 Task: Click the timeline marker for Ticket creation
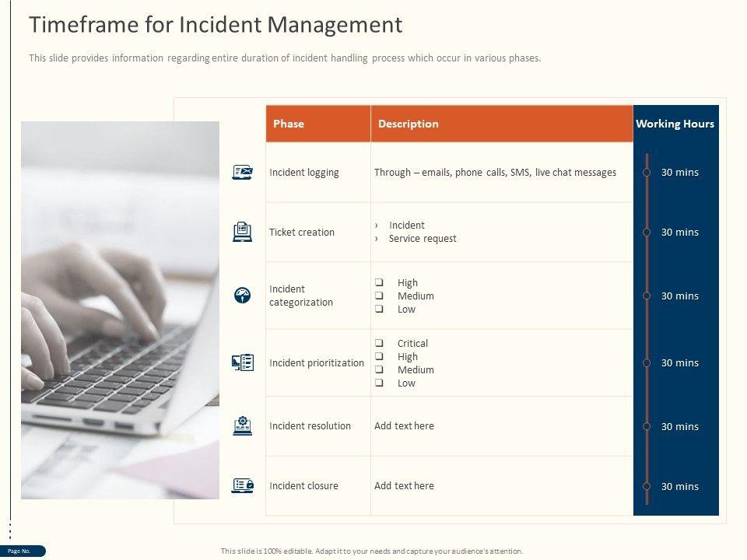click(647, 232)
